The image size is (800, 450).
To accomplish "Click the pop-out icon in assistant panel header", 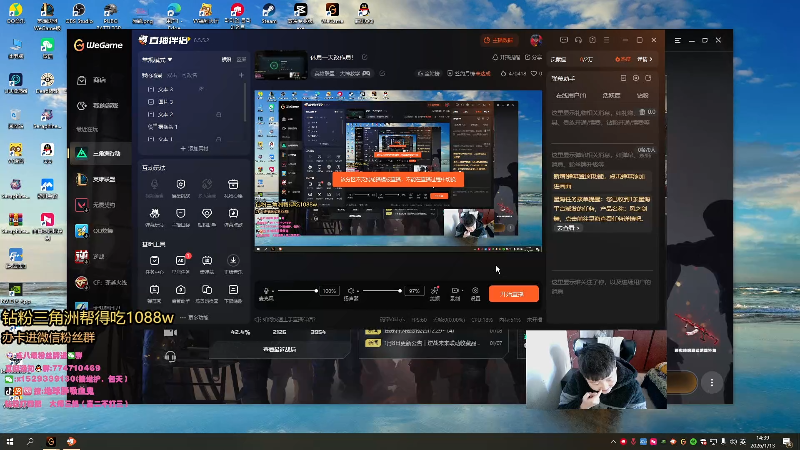I will [x=648, y=78].
